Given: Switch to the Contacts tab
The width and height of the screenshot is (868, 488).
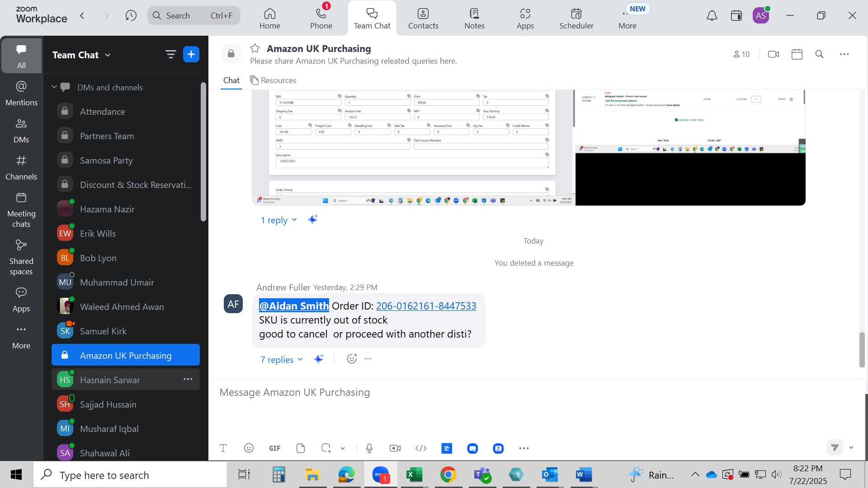Looking at the screenshot, I should point(423,19).
